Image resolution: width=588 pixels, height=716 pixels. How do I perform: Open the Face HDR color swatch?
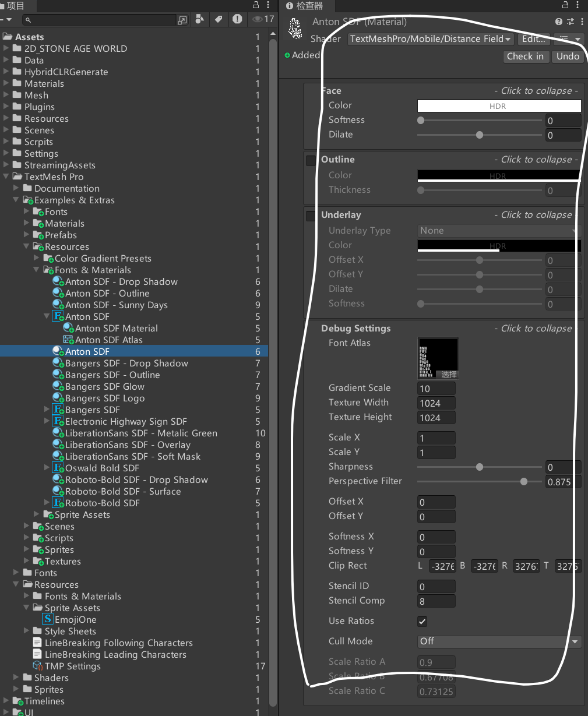(x=499, y=105)
